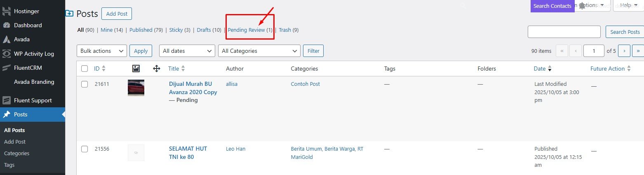Click the FluentCRM icon in sidebar
Viewport: 644px width, 175px height.
pos(6,68)
